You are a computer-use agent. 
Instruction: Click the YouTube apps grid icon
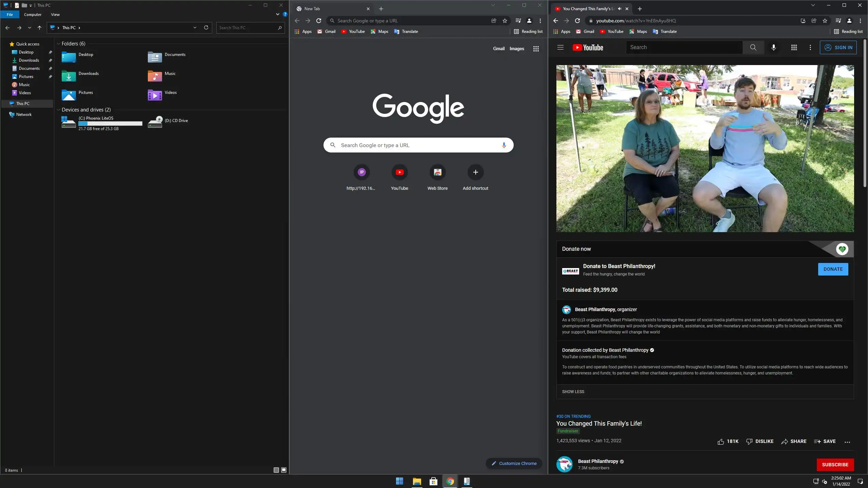pyautogui.click(x=794, y=47)
